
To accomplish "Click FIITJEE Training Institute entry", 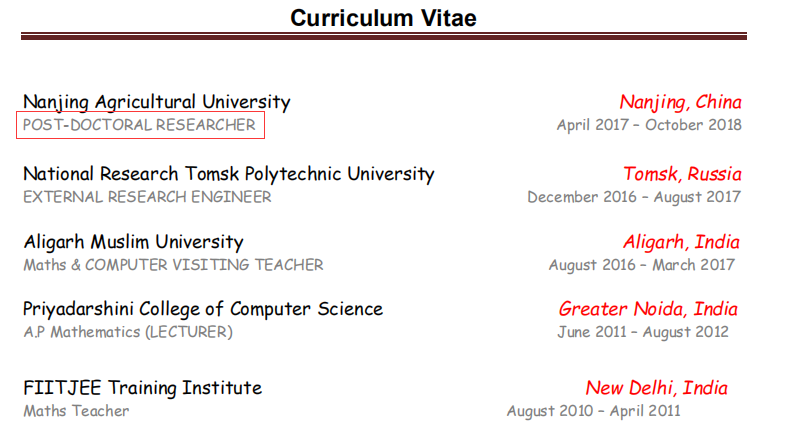I will 143,388.
